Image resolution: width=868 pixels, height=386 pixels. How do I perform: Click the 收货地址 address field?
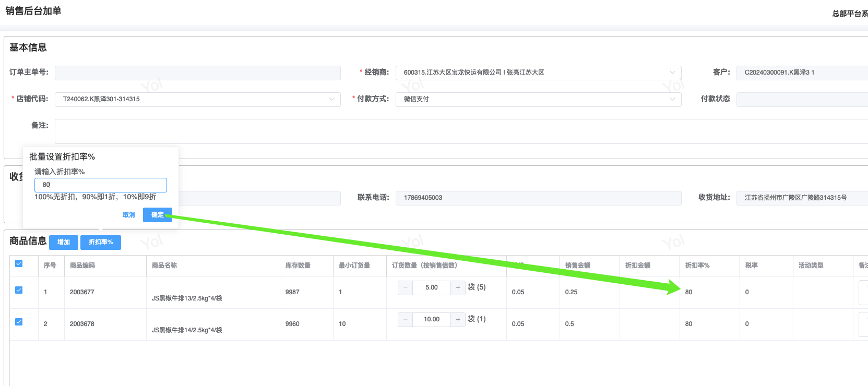tap(801, 198)
